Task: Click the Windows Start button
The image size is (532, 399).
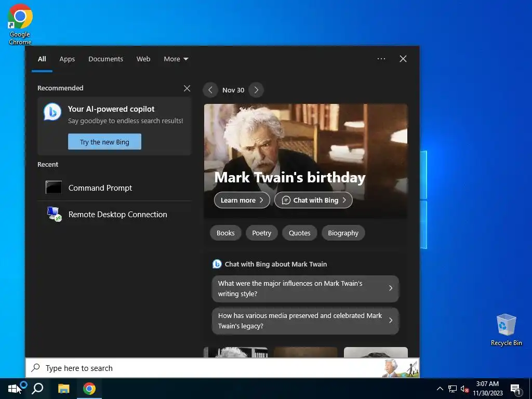Action: [13, 389]
